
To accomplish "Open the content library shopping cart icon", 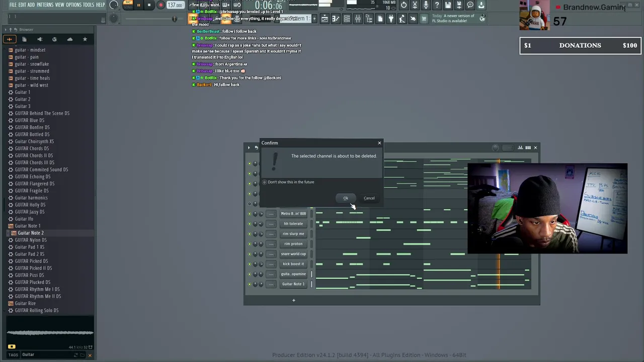I will pos(424,19).
